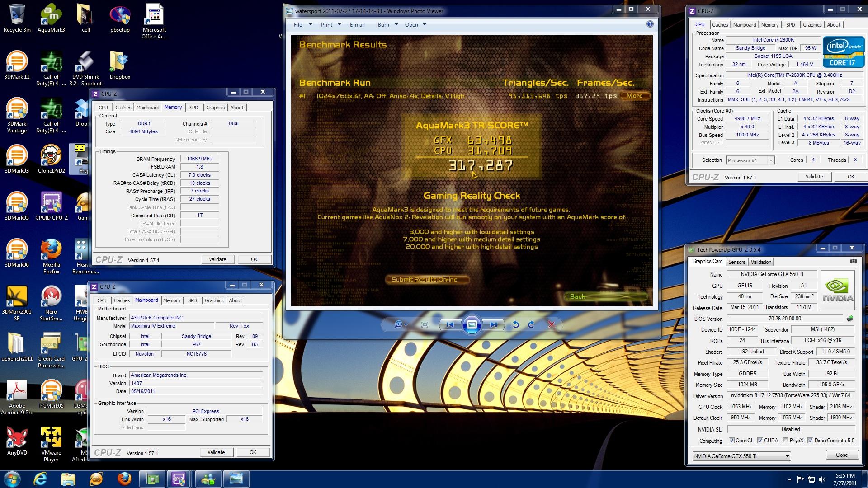Open 3DMark 11 desktop shortcut
The height and width of the screenshot is (488, 868).
coord(17,65)
